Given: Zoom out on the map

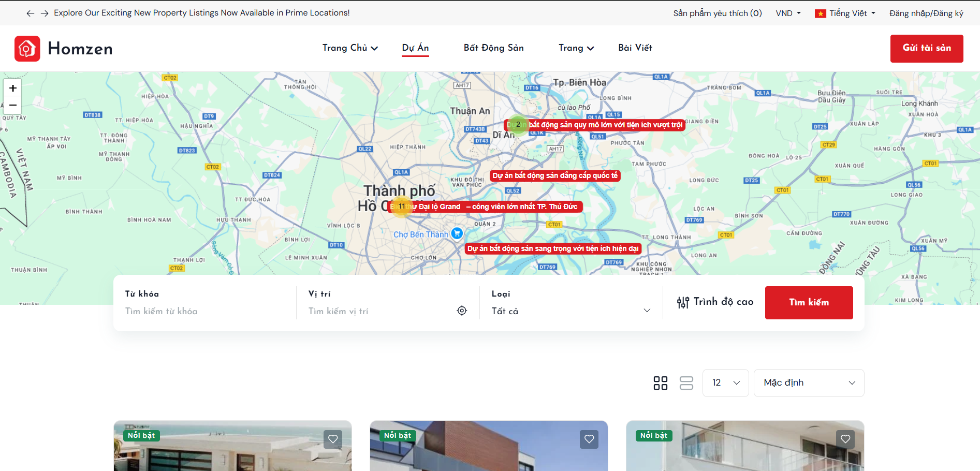Looking at the screenshot, I should pyautogui.click(x=13, y=105).
